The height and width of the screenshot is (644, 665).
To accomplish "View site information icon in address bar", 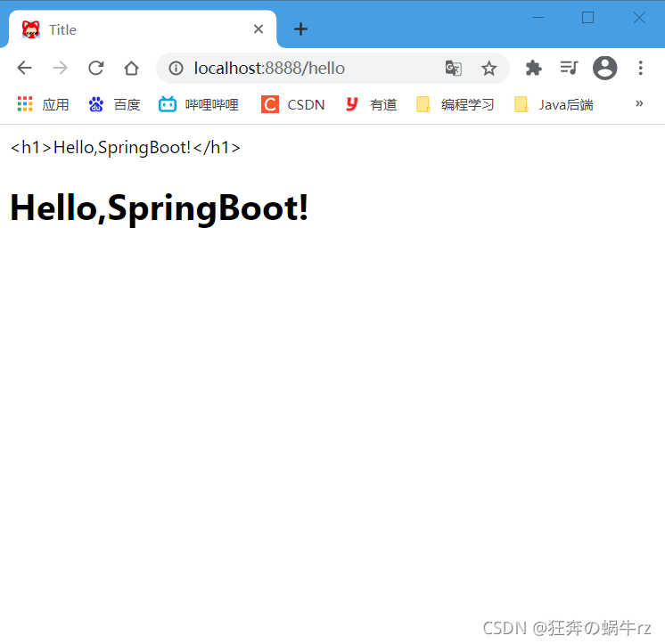I will [176, 68].
